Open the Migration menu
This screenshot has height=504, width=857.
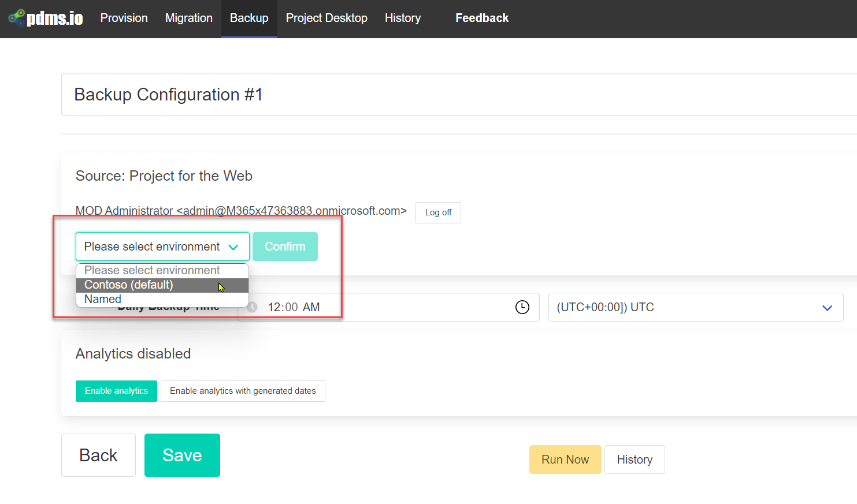point(189,18)
